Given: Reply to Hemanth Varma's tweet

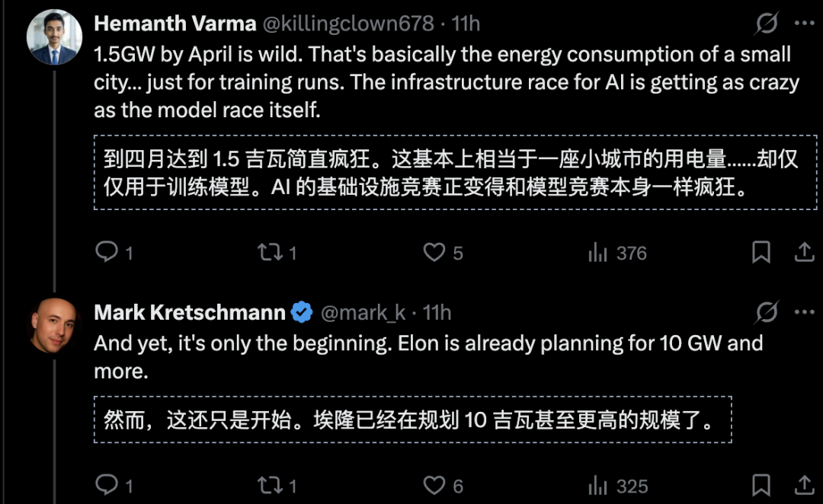Looking at the screenshot, I should click(107, 251).
